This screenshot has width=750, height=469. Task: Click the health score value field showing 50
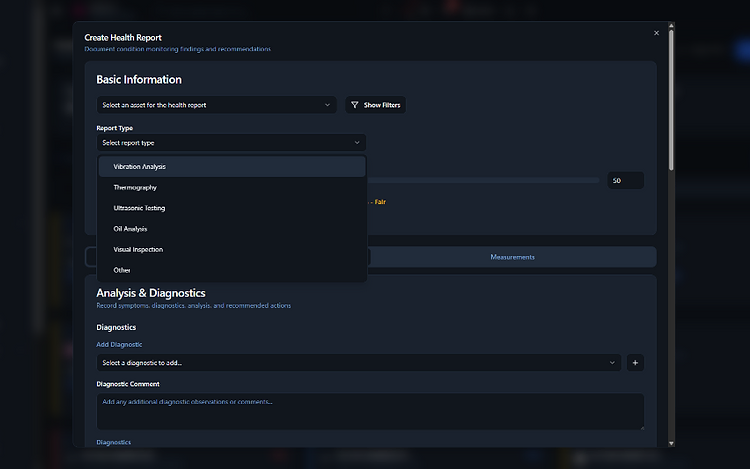(625, 181)
